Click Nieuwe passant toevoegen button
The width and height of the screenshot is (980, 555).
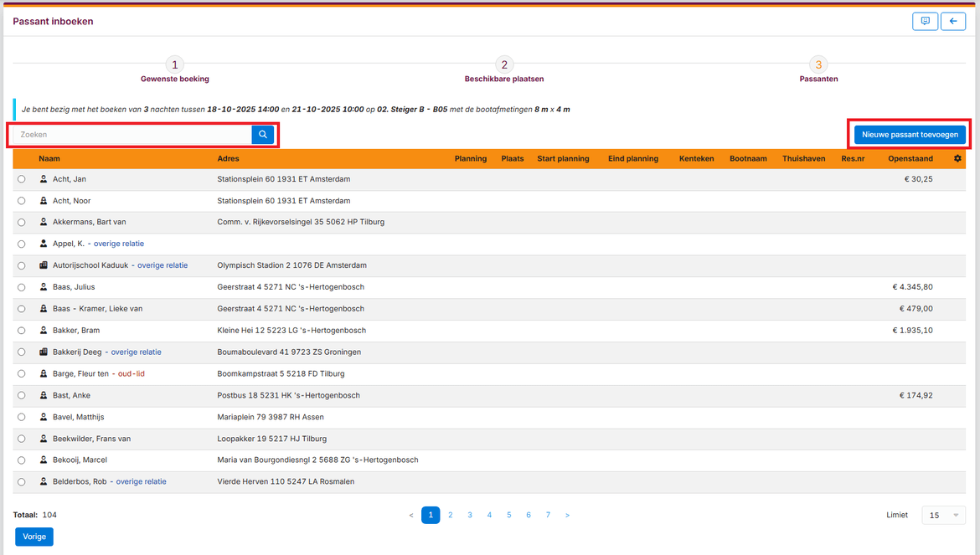click(910, 135)
